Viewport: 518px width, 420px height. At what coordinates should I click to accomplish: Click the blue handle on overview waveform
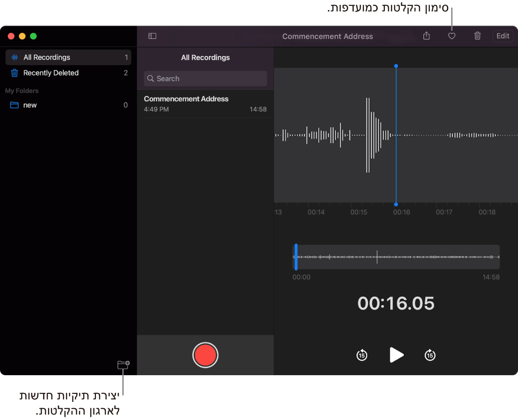tap(296, 257)
